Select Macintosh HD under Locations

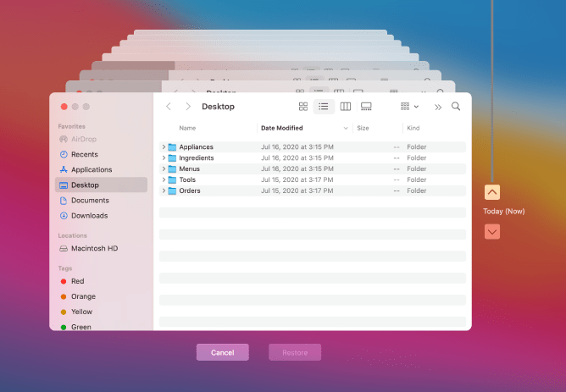93,249
